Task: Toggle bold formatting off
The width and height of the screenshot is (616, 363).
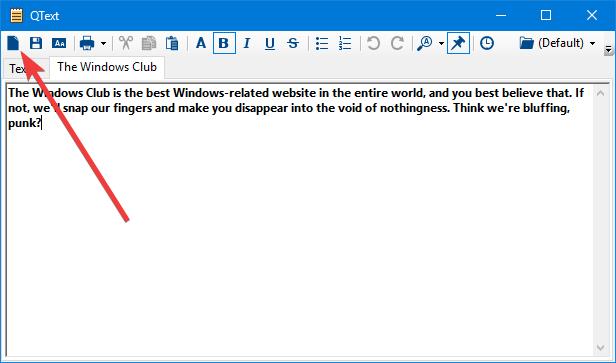Action: coord(224,43)
